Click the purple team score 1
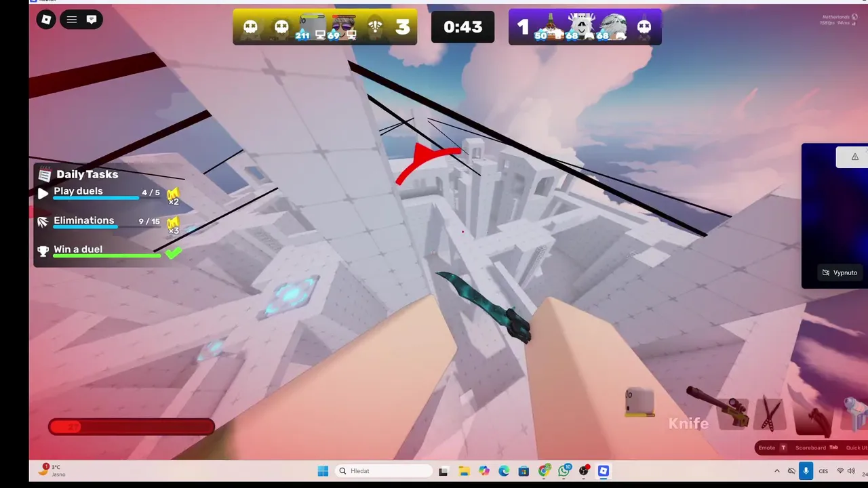This screenshot has width=868, height=488. [x=522, y=27]
